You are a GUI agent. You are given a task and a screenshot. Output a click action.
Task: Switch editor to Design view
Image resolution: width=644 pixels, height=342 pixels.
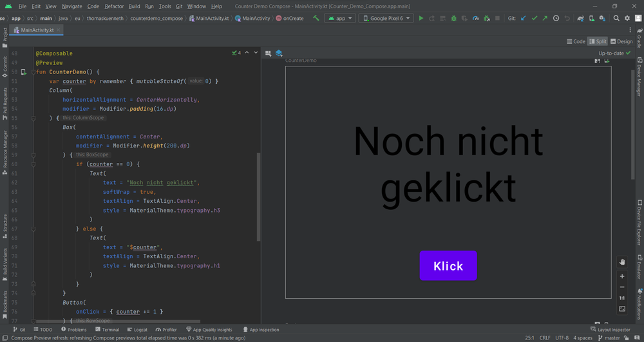[x=621, y=41]
